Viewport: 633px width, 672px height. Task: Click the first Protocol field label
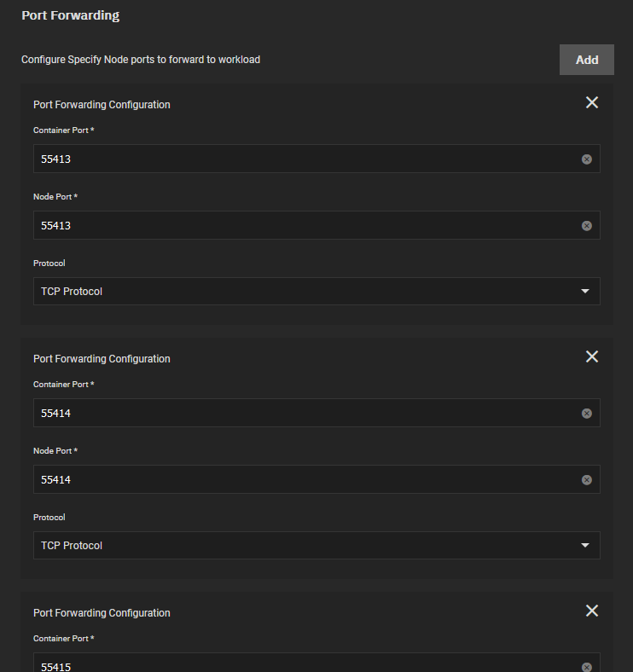tap(49, 264)
